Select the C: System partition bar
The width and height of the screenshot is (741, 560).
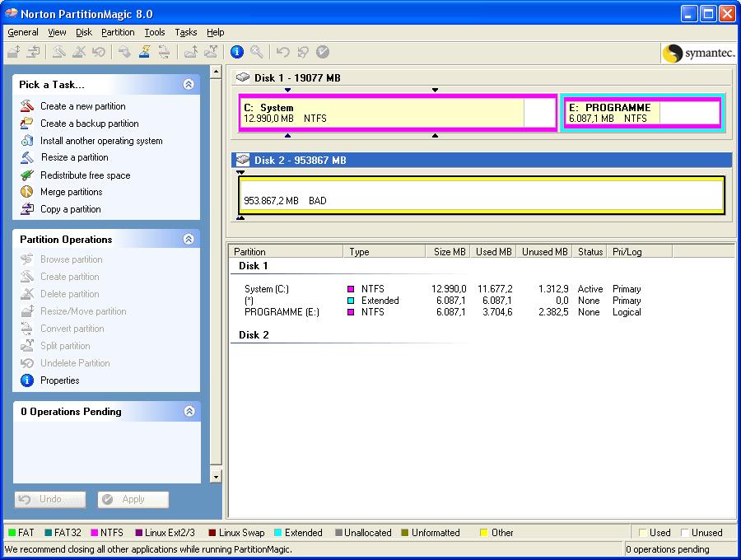point(398,113)
